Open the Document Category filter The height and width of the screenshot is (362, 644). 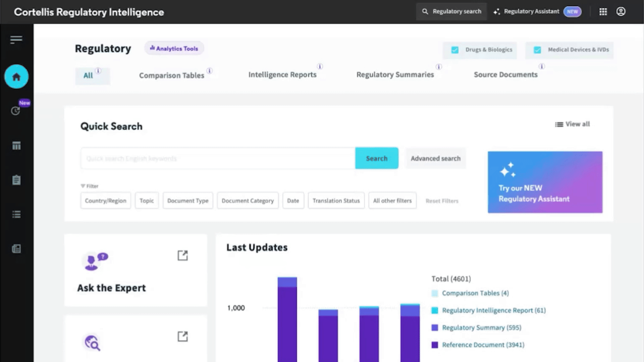[x=248, y=200]
